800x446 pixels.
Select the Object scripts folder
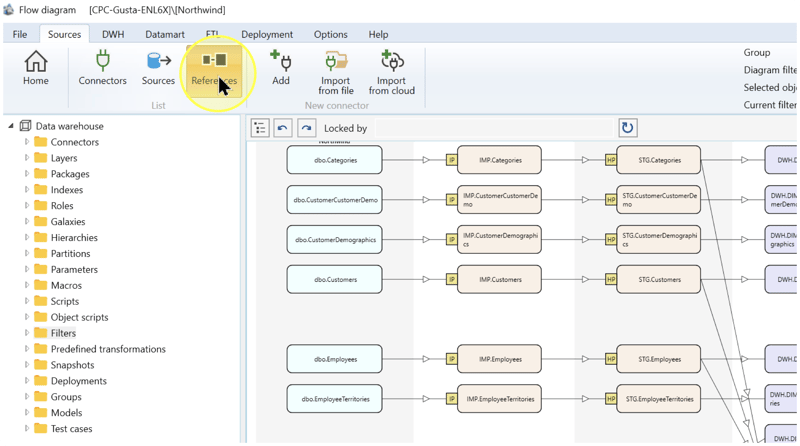(x=79, y=317)
